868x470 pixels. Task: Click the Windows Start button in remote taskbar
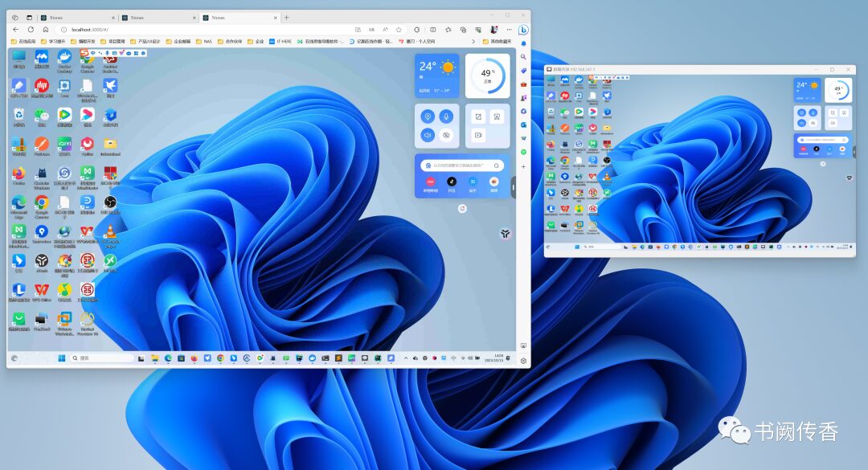click(61, 358)
